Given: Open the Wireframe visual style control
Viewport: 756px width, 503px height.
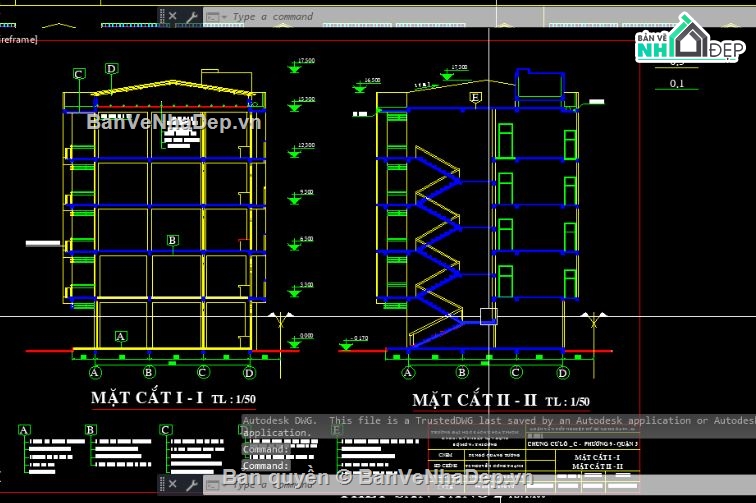Looking at the screenshot, I should point(20,39).
